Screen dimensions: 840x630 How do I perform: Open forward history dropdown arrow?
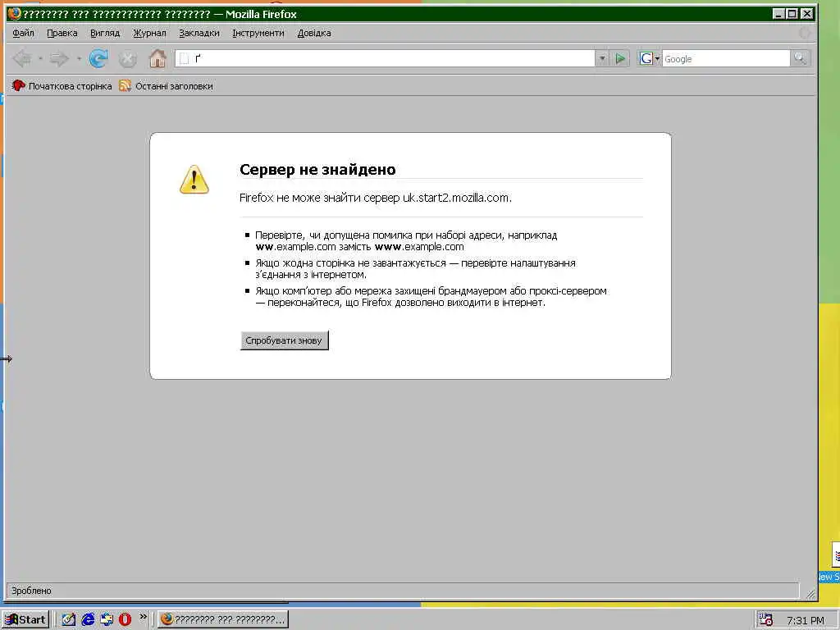[x=79, y=58]
